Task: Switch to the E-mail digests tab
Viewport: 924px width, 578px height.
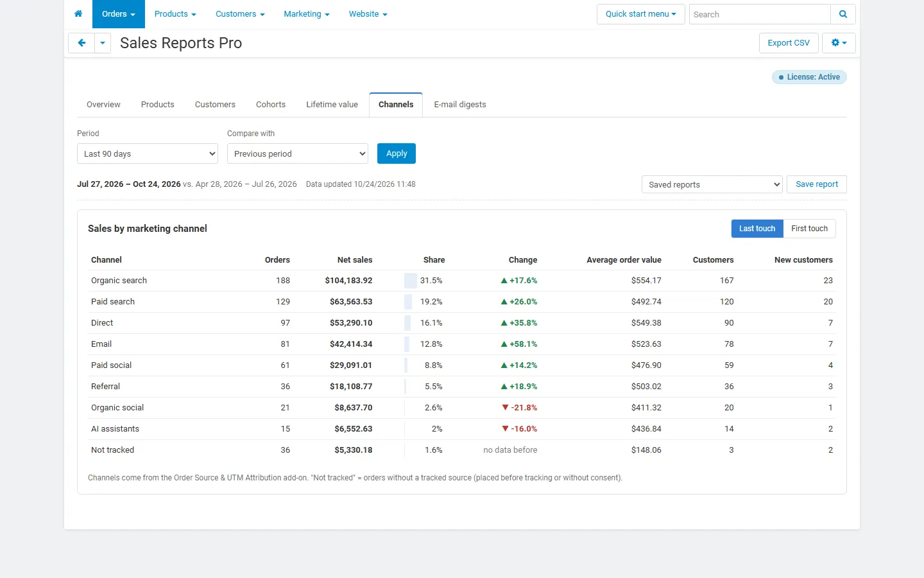Action: click(x=460, y=105)
